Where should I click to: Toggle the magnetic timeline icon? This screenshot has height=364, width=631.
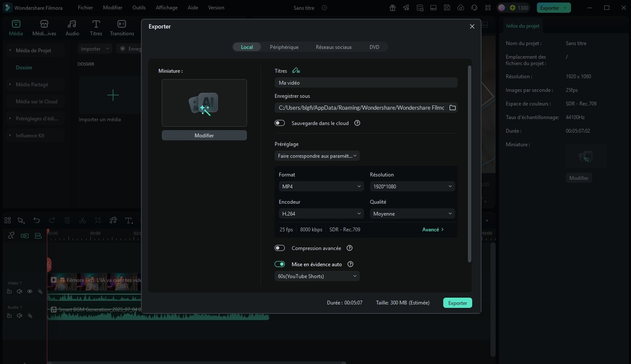(38, 235)
